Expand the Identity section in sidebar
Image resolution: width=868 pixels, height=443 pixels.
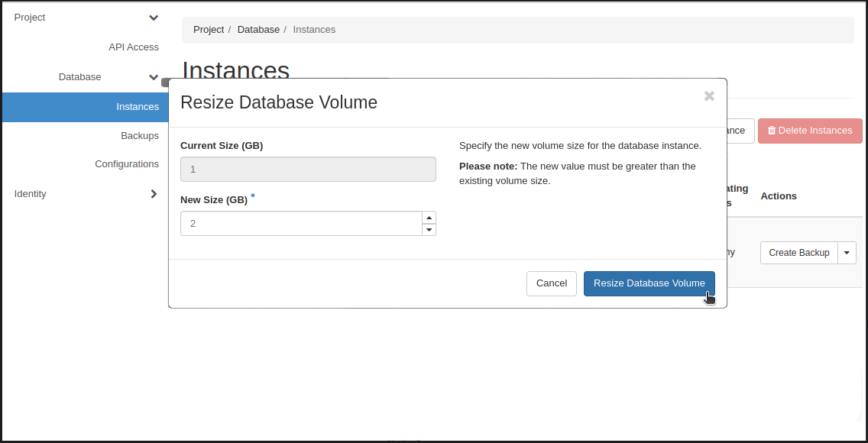tap(153, 194)
